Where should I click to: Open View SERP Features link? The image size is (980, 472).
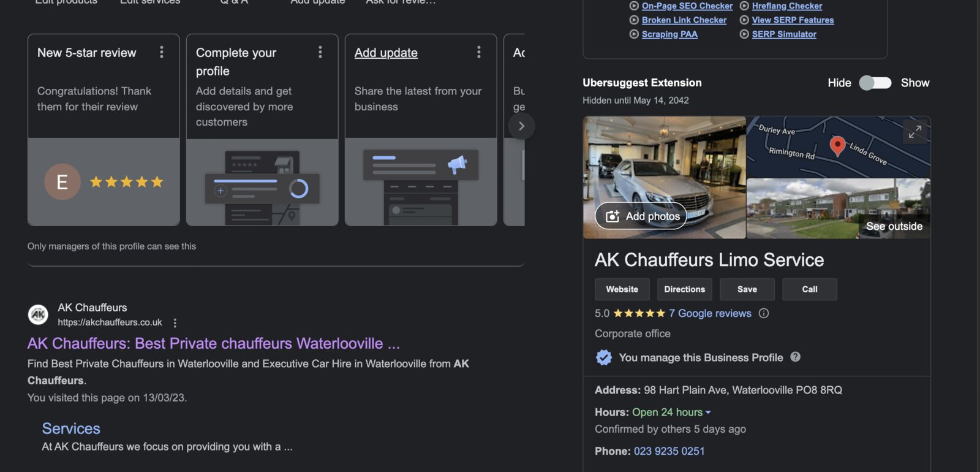click(793, 20)
